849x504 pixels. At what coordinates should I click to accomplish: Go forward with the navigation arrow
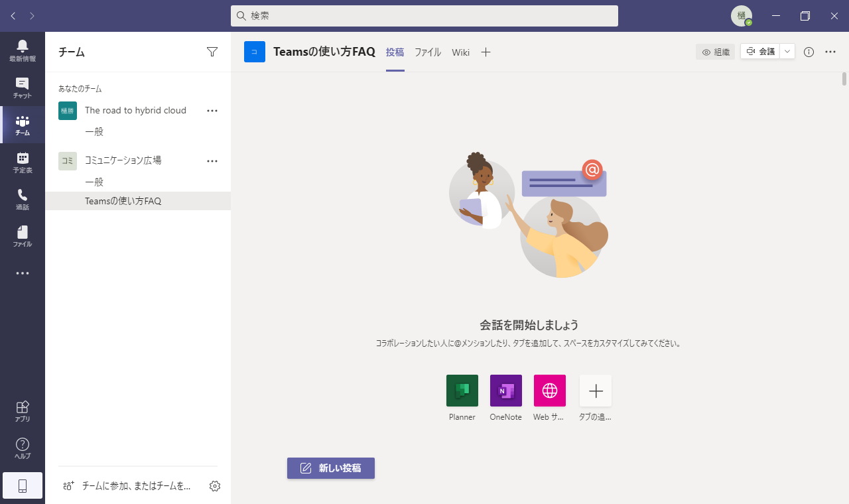33,16
